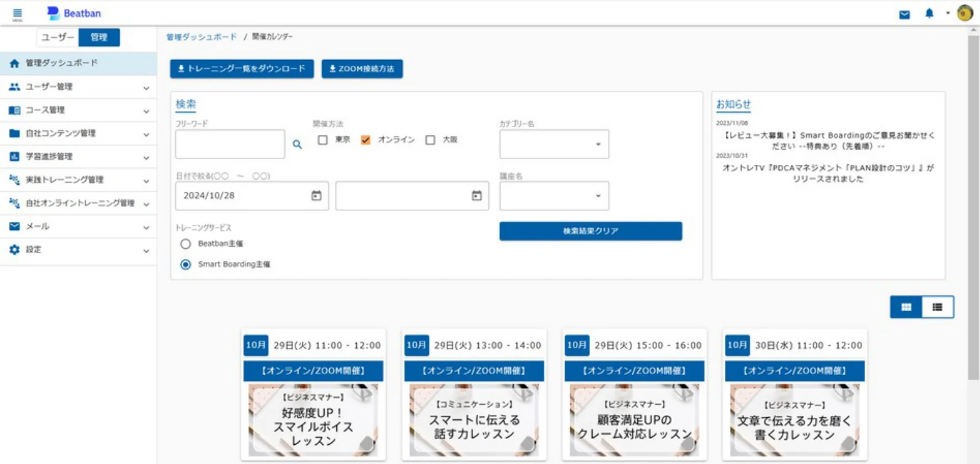Open the 顧客満足UPのクレーム対応レッスン card
The height and width of the screenshot is (464, 980).
pyautogui.click(x=634, y=394)
